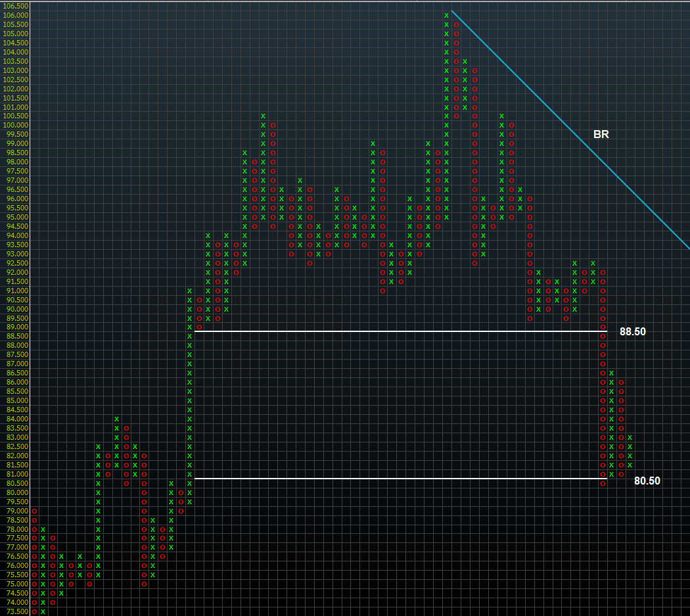This screenshot has width=690, height=616.
Task: Click the green X peak at 84.000
Action: [117, 419]
